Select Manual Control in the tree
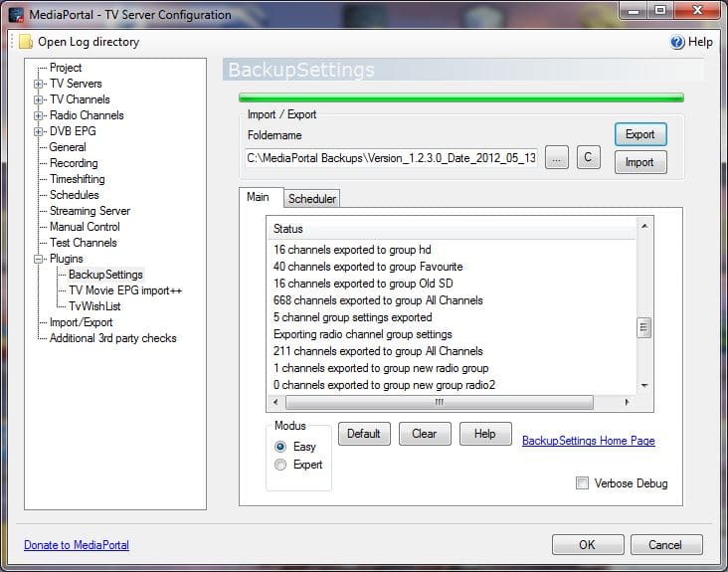Screen dimensions: 728x572 85,227
